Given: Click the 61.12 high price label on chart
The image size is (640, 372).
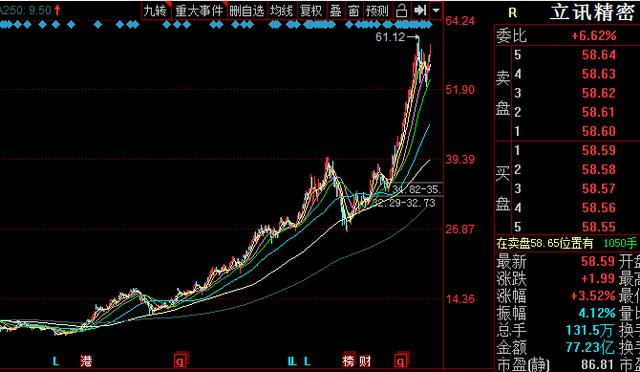Looking at the screenshot, I should pyautogui.click(x=390, y=37).
